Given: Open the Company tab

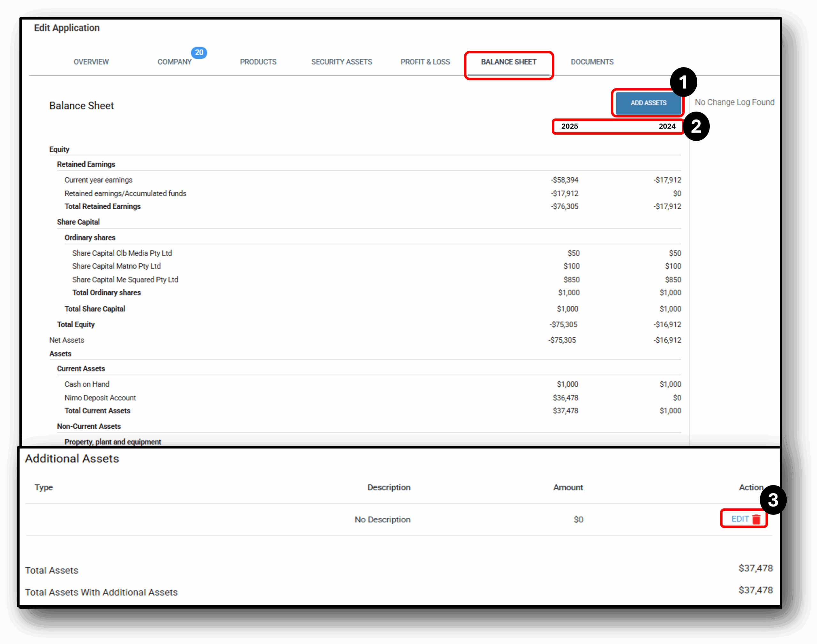Looking at the screenshot, I should (x=175, y=62).
